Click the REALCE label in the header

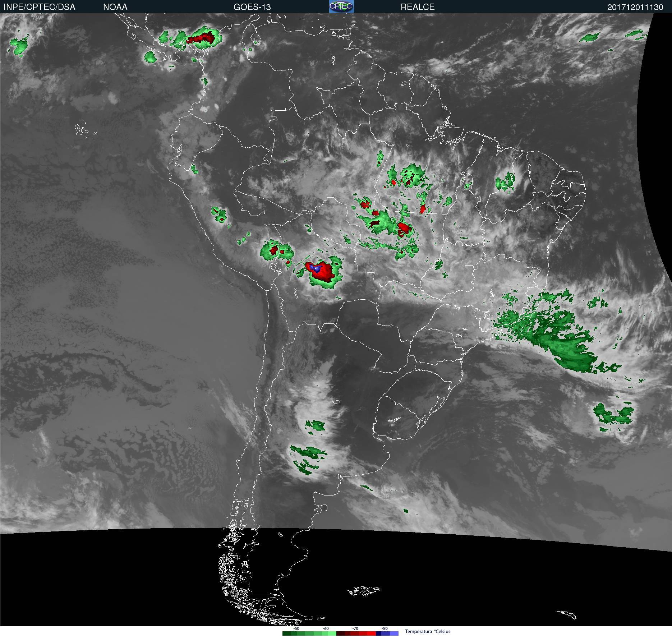[418, 7]
